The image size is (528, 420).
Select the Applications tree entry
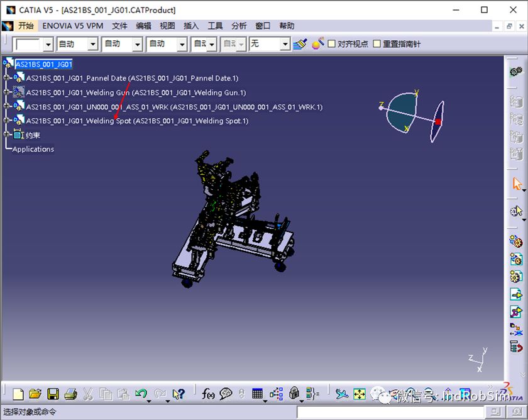(x=33, y=149)
